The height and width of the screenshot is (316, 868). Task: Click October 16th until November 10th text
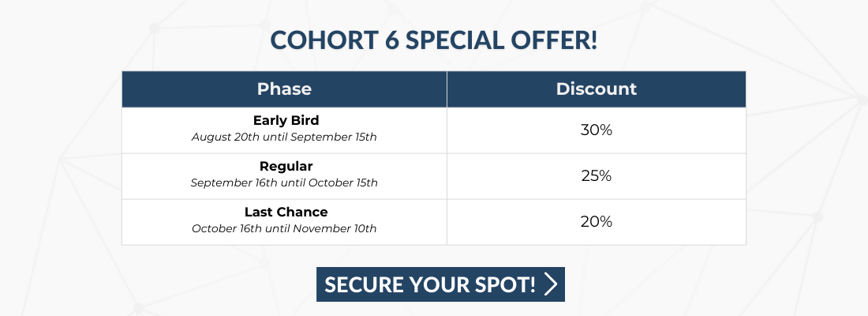click(284, 228)
